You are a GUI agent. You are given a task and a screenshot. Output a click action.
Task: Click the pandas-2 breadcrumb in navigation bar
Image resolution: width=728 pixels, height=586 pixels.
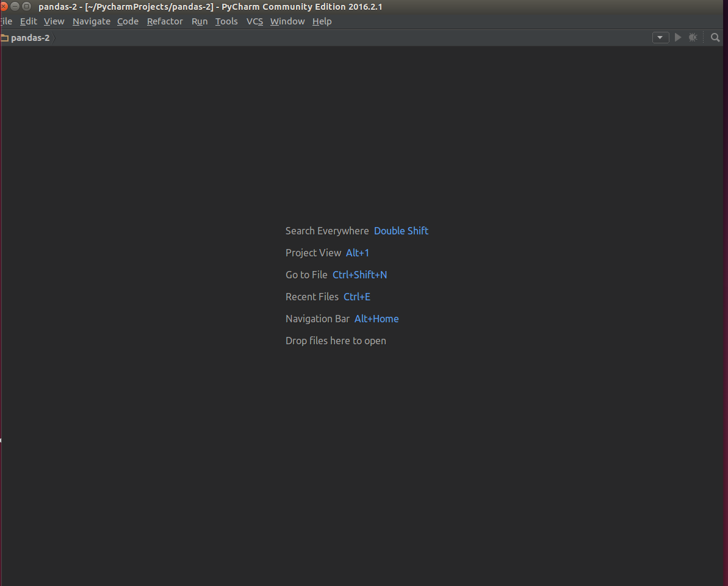(x=30, y=38)
